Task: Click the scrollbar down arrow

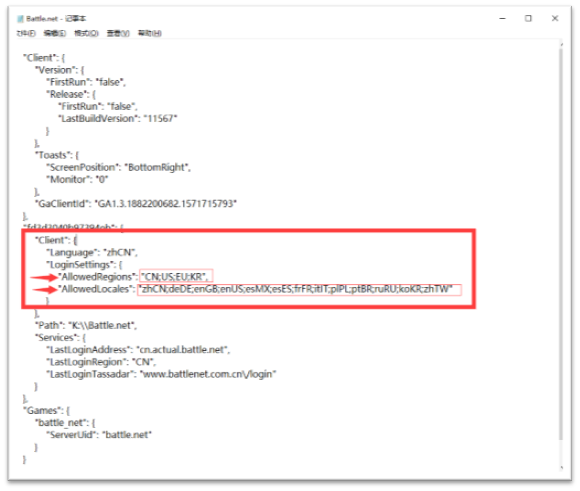Action: [561, 468]
